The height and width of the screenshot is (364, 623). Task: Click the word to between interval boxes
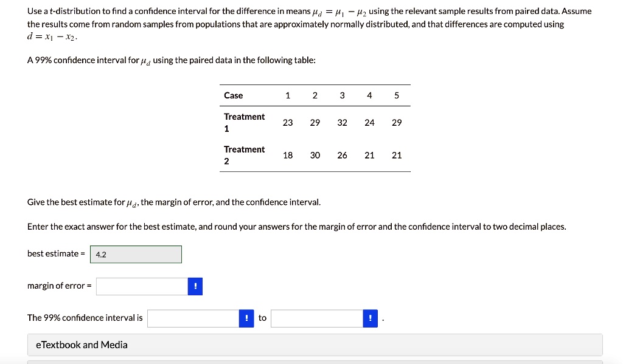coord(262,317)
